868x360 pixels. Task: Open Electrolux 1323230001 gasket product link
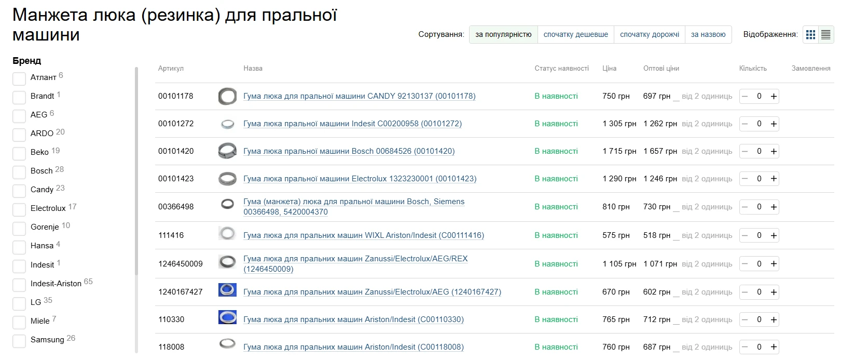click(x=360, y=179)
